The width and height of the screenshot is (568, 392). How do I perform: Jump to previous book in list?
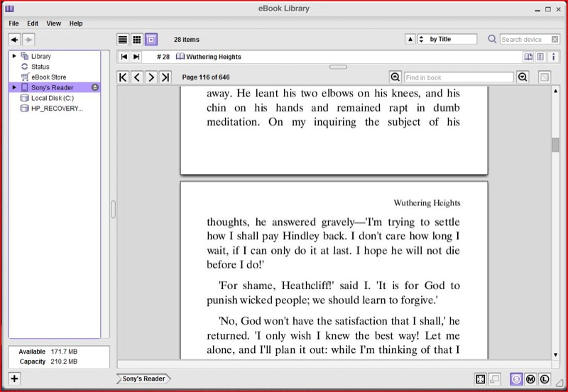coord(124,57)
